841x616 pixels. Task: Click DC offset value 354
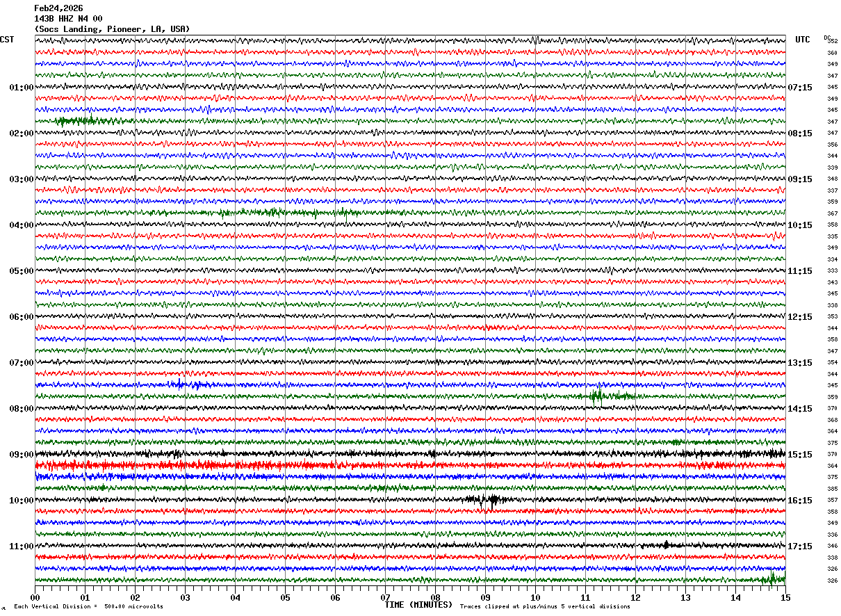(832, 362)
